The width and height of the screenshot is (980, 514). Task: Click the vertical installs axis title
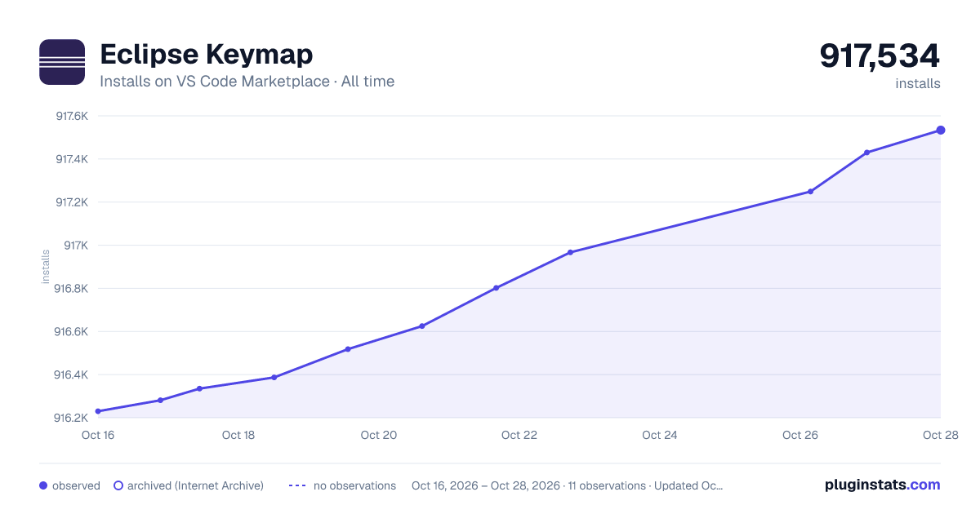pos(46,267)
